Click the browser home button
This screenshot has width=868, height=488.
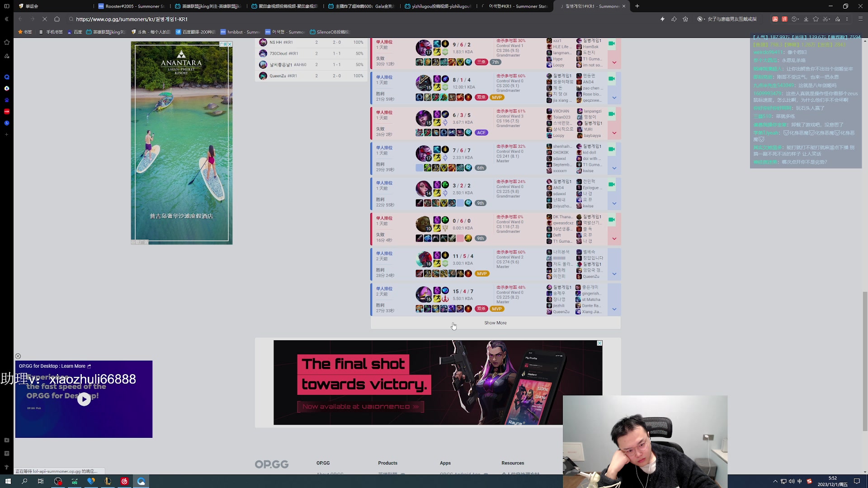57,19
